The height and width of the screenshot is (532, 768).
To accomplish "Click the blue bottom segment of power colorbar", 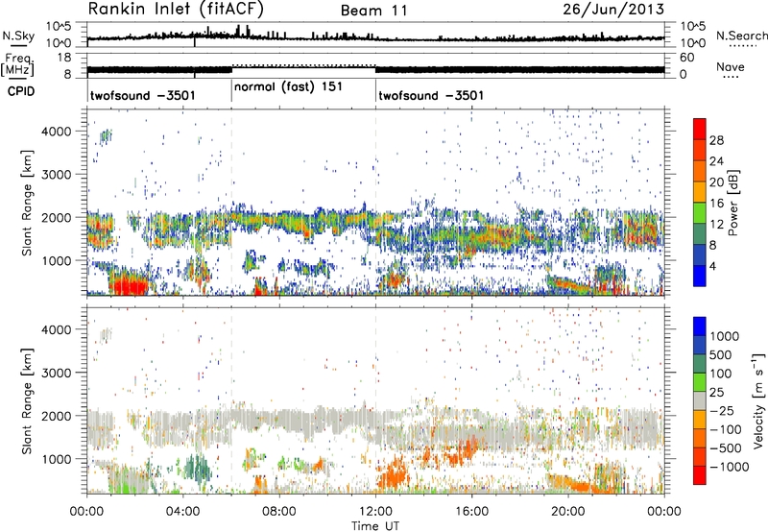I will (700, 276).
